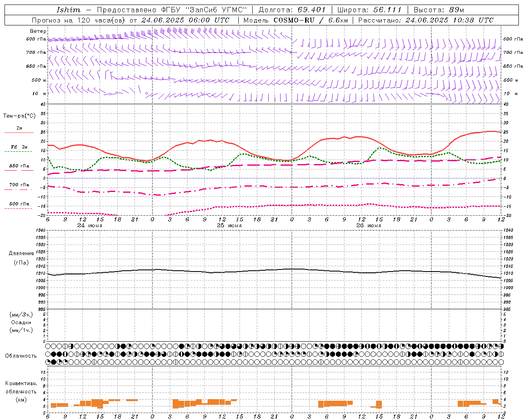The height and width of the screenshot is (420, 525).
Task: Select the 500 м wind level label on left
Action: 39,80
